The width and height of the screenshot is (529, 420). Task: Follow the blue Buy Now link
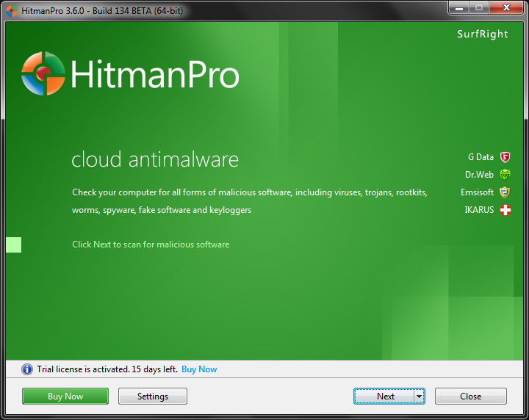click(x=199, y=369)
